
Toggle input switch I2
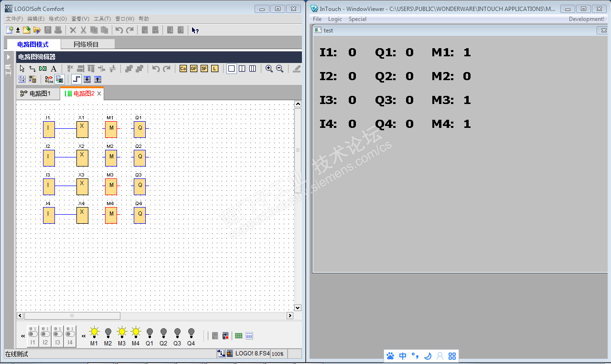coord(45,336)
